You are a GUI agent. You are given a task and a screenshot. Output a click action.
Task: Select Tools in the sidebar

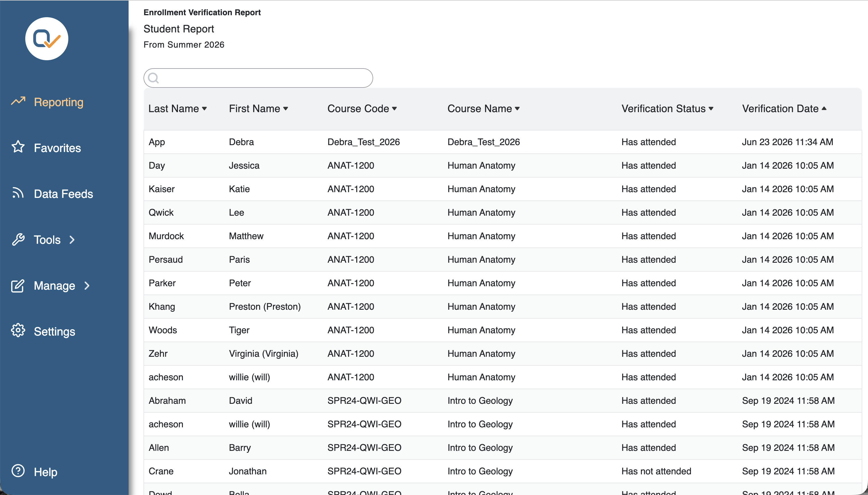pos(47,240)
